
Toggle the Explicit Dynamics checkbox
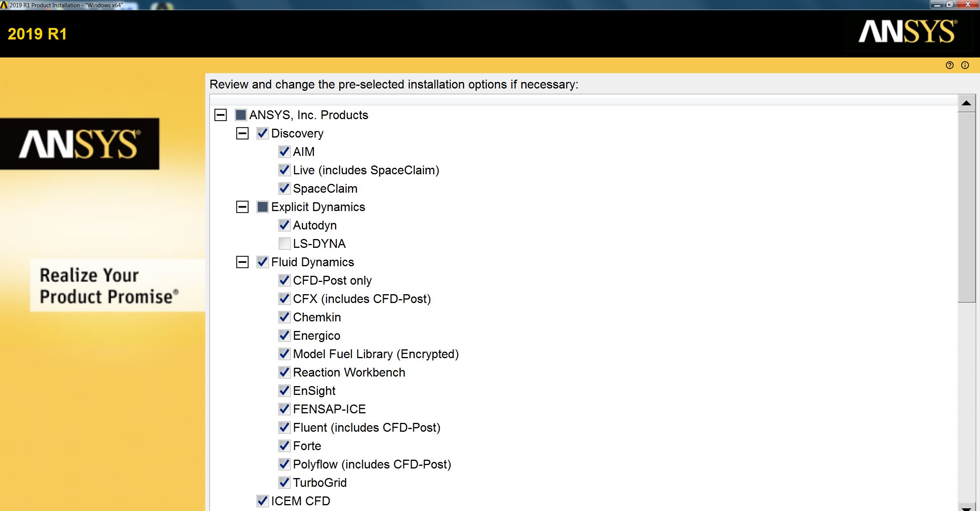[x=262, y=207]
